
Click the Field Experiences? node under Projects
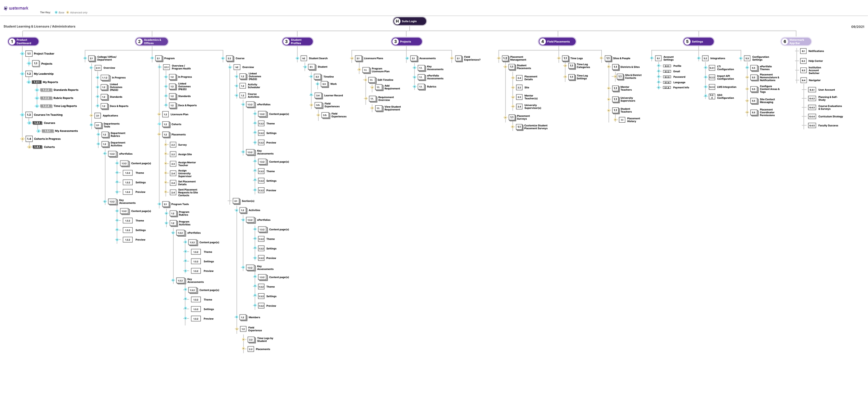(472, 58)
